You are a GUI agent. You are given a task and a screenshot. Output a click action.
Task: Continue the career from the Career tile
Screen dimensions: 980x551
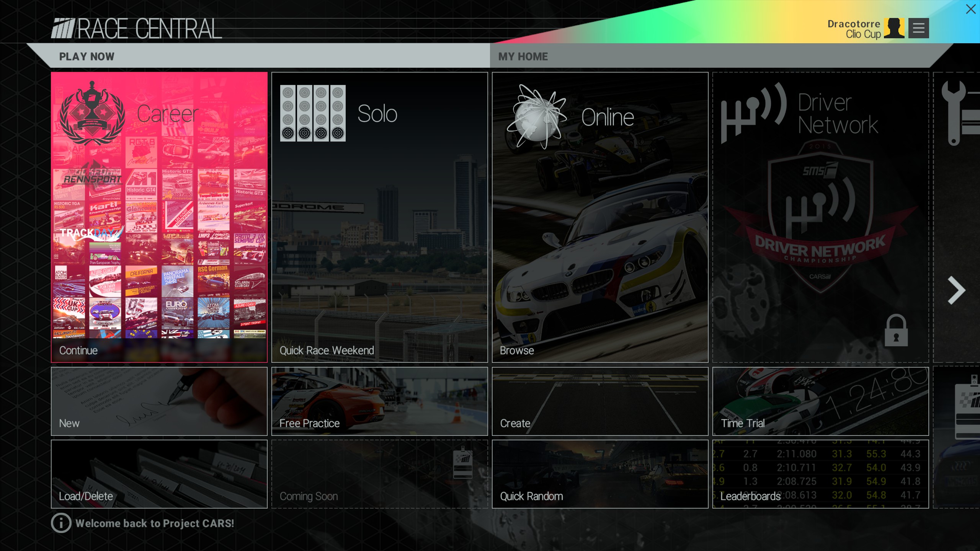click(x=159, y=217)
